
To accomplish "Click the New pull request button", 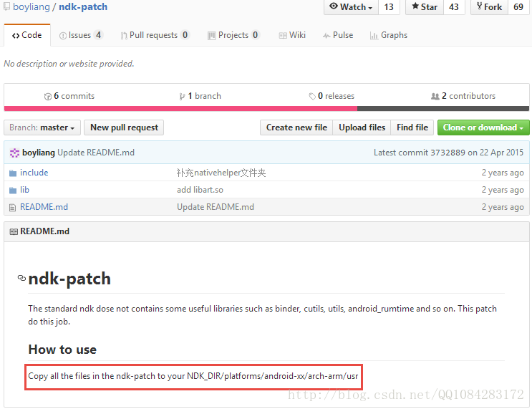I will pyautogui.click(x=124, y=127).
